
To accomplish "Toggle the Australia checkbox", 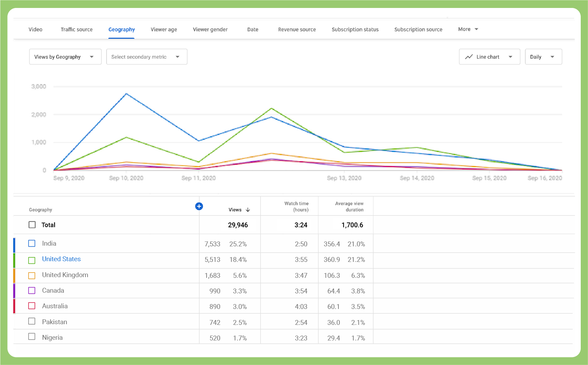I will (32, 306).
